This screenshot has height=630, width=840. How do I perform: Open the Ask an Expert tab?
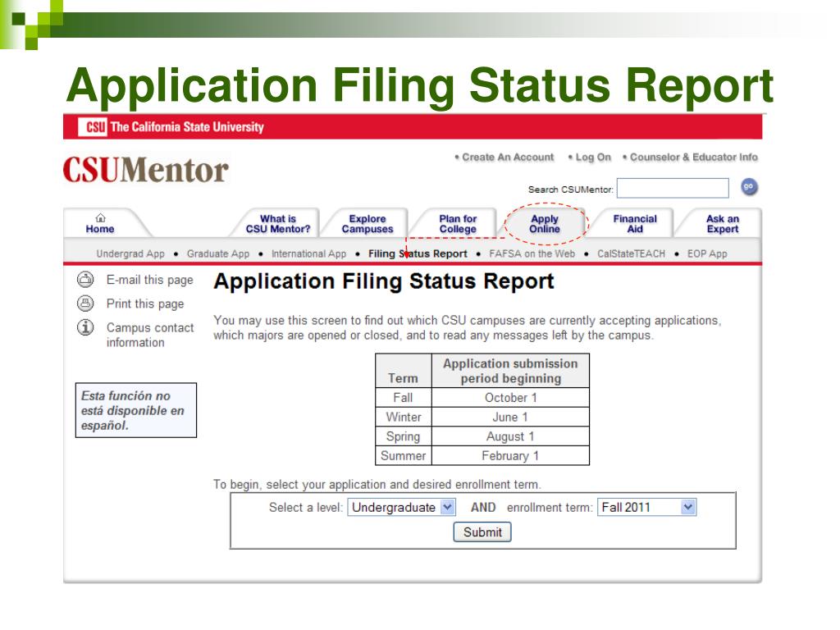click(x=723, y=224)
